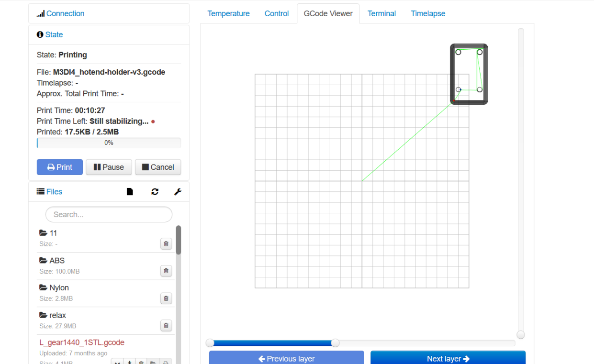Switch to the Temperature tab
The image size is (594, 364).
228,13
